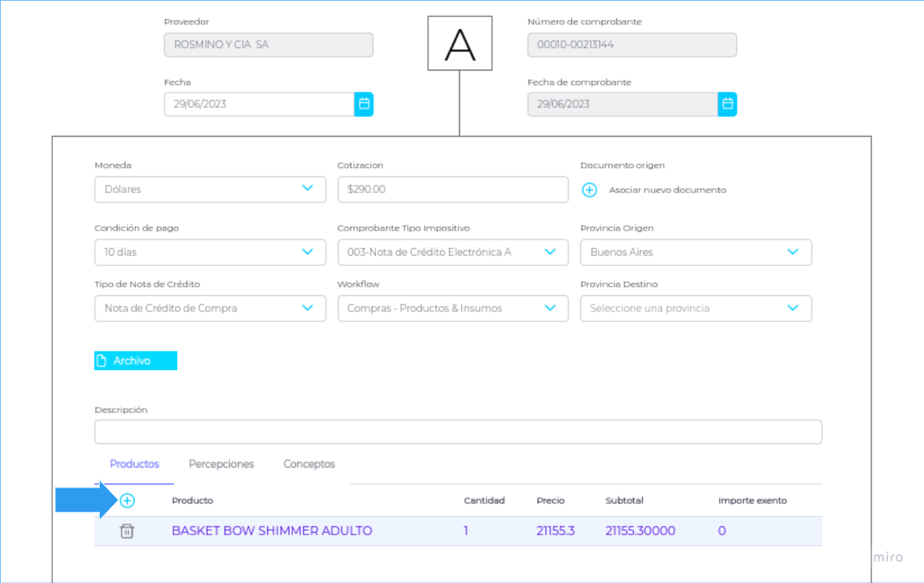The width and height of the screenshot is (924, 583).
Task: Open the Fecha calendar picker
Action: (364, 104)
